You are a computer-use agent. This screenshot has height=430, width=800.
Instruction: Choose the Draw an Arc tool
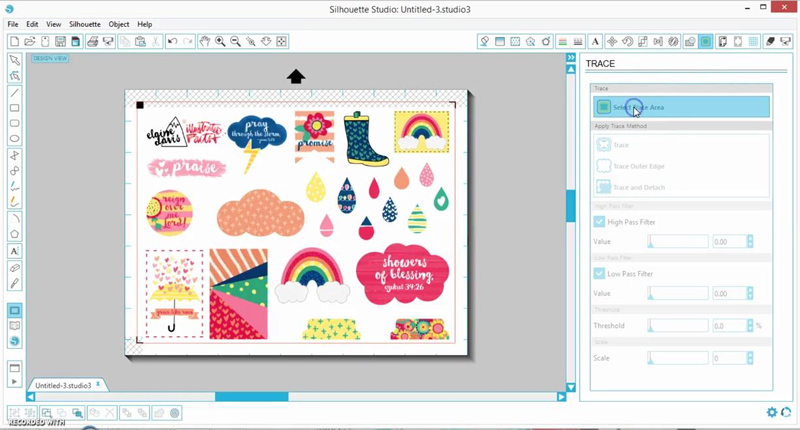point(14,218)
